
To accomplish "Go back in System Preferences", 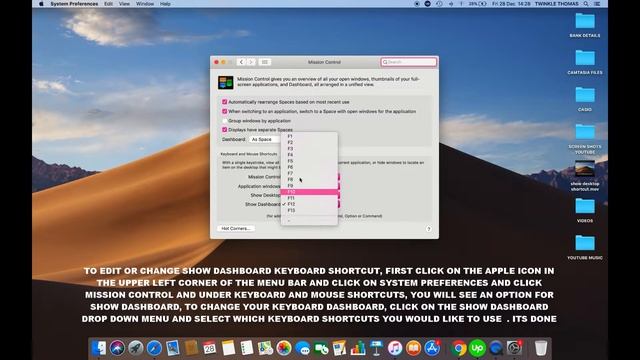I will coord(241,62).
